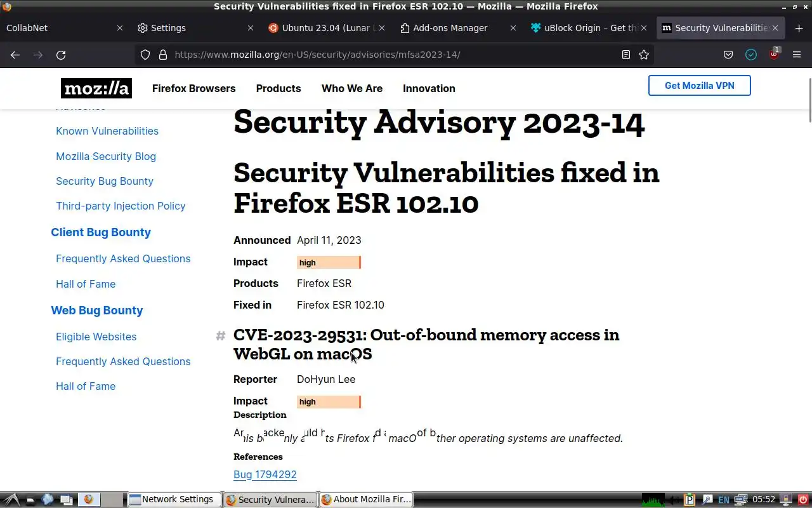
Task: Switch to the Ubuntu 23.04 tab
Action: pyautogui.click(x=327, y=28)
